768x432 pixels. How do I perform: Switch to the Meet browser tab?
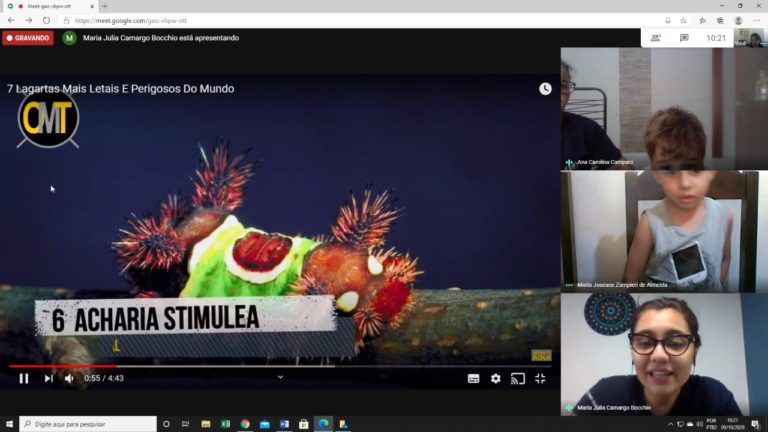click(x=49, y=6)
